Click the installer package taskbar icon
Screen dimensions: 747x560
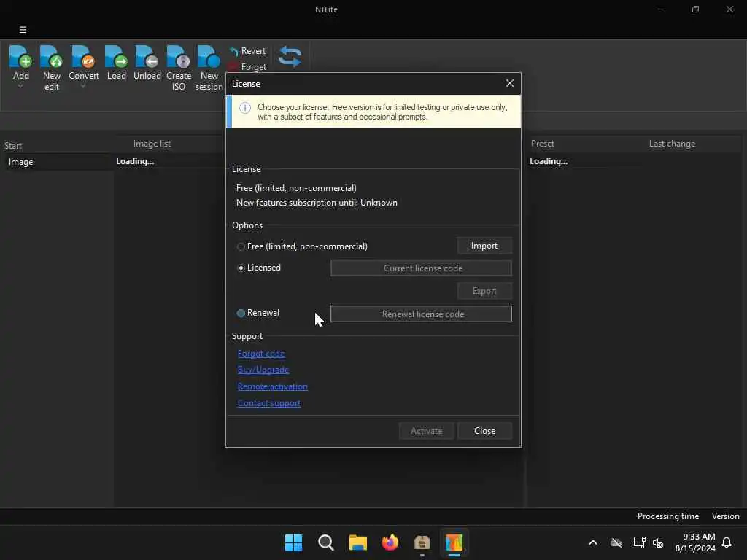422,542
